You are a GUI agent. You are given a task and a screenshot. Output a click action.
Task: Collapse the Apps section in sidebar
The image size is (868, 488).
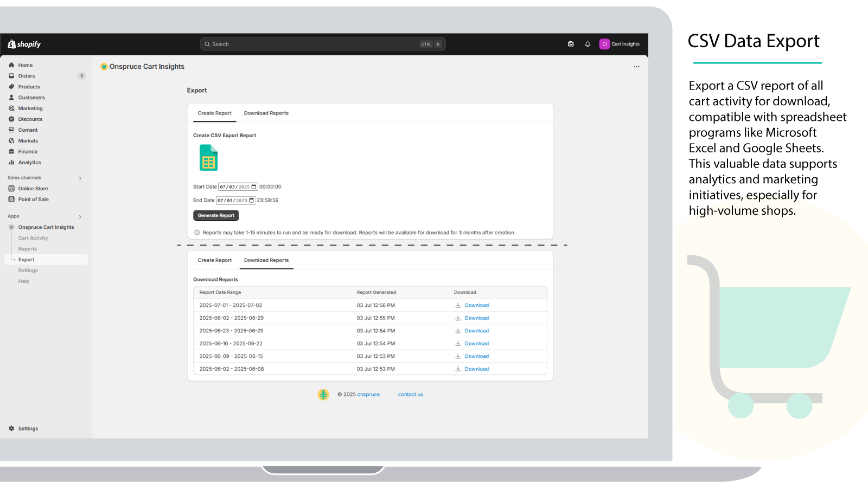80,216
